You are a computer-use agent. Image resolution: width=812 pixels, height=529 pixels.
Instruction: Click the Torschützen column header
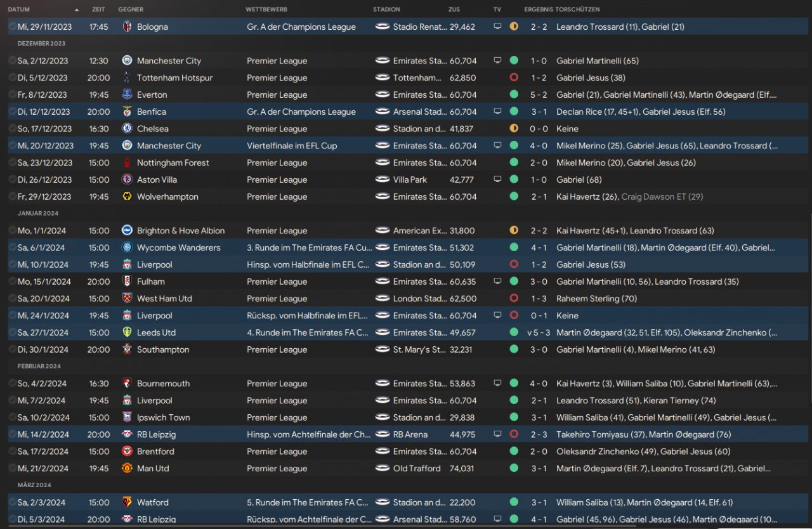(x=578, y=10)
